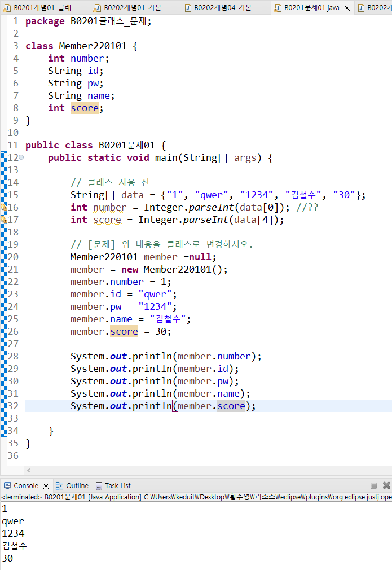Click the "1234" string on line 24
This screenshot has width=392, height=570.
tap(155, 306)
